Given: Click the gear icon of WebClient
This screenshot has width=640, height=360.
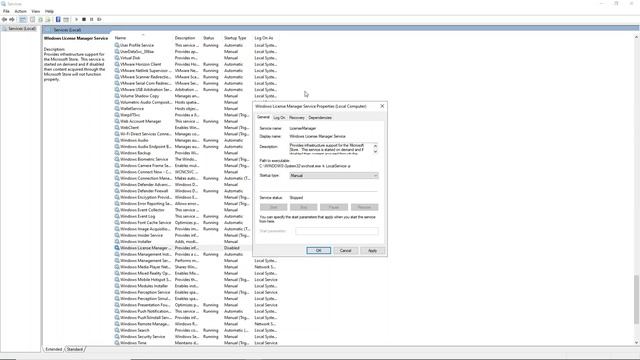Looking at the screenshot, I should click(x=117, y=127).
